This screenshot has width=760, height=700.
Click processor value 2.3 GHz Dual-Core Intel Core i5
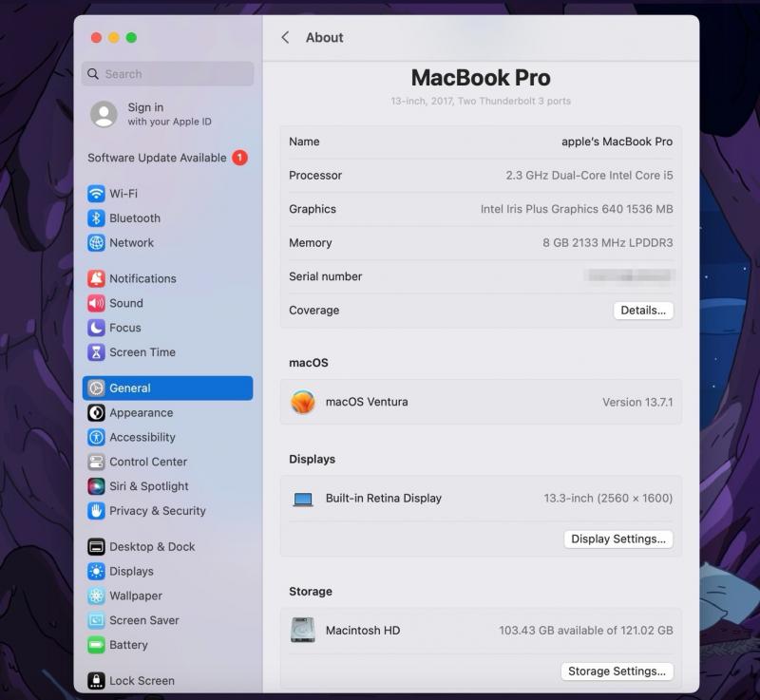pos(589,176)
